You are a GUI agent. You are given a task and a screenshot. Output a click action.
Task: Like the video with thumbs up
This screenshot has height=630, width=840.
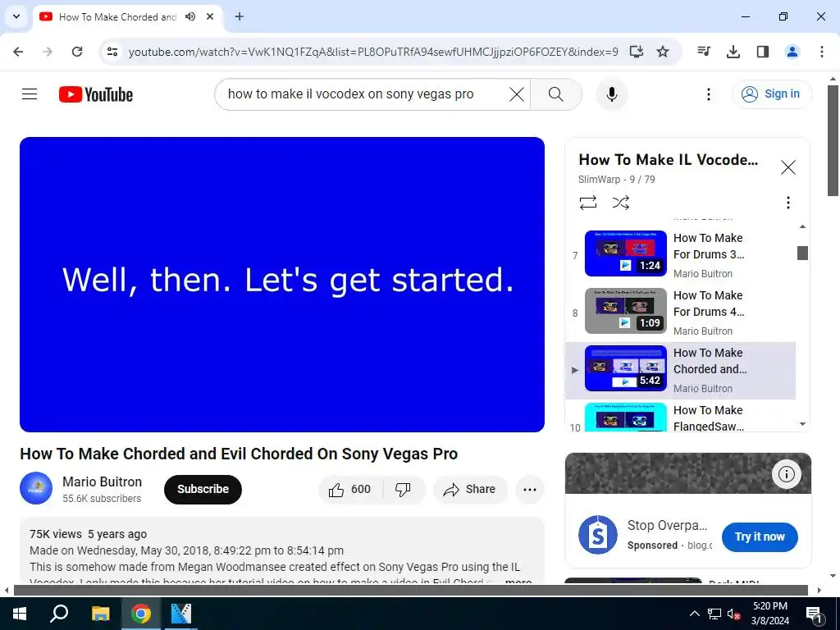(x=350, y=489)
